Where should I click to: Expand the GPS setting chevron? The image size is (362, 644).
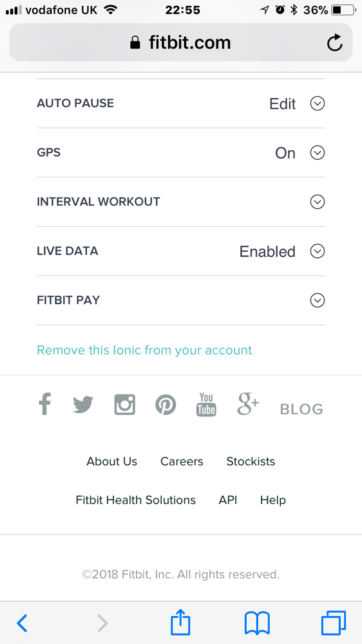click(318, 153)
